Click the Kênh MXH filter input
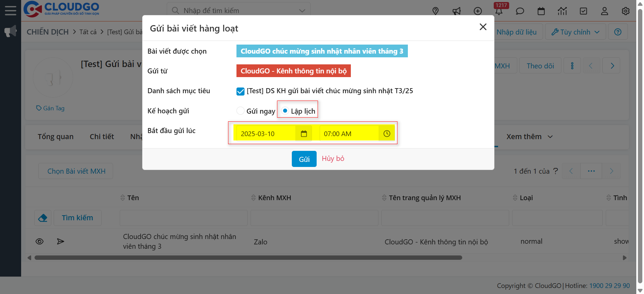The width and height of the screenshot is (644, 294). click(x=314, y=218)
